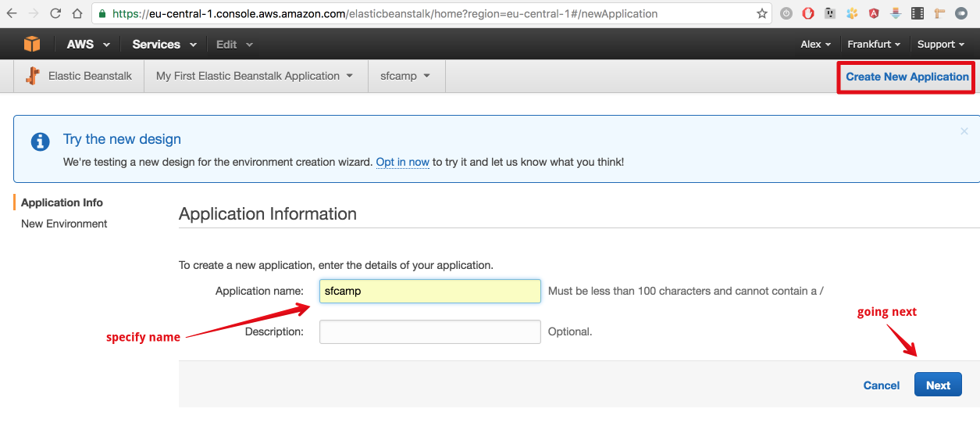Go back with the browser back arrow

coord(12,13)
